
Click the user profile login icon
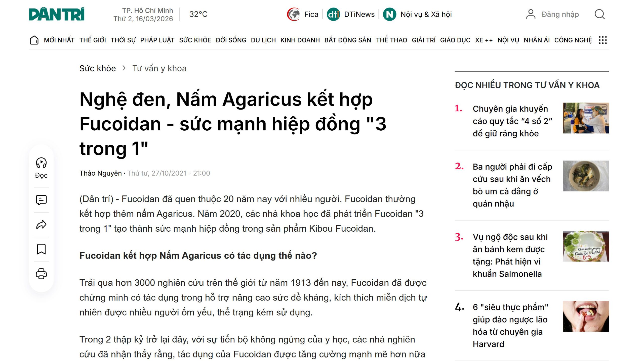coord(531,14)
